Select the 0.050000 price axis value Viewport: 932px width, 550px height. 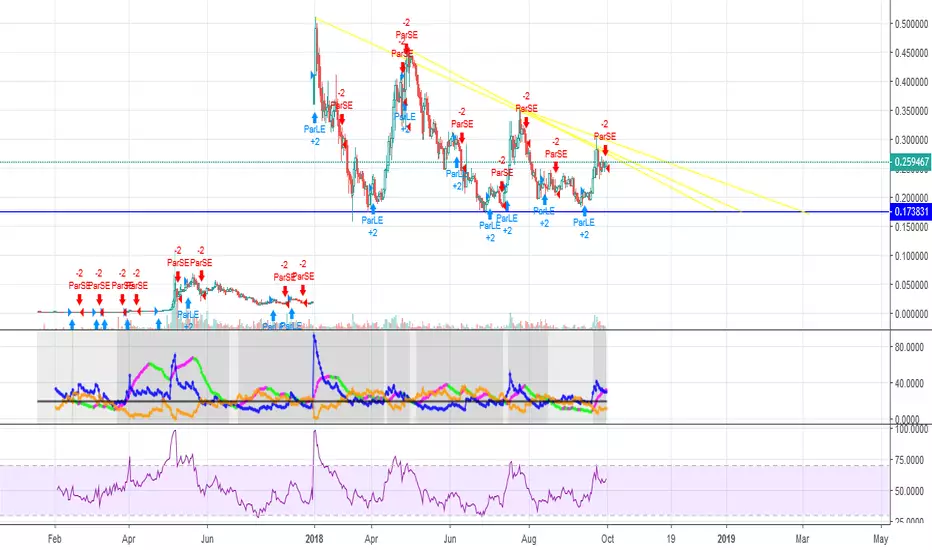coord(911,285)
